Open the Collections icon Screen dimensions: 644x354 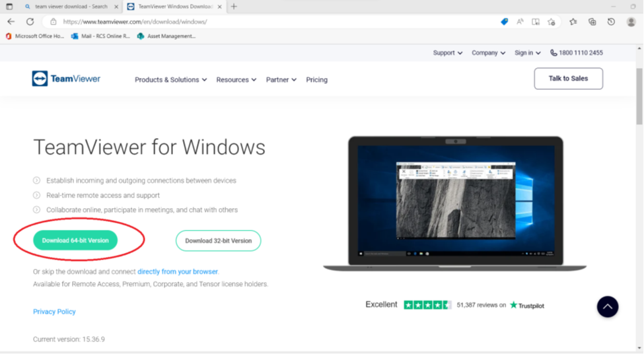coord(592,22)
